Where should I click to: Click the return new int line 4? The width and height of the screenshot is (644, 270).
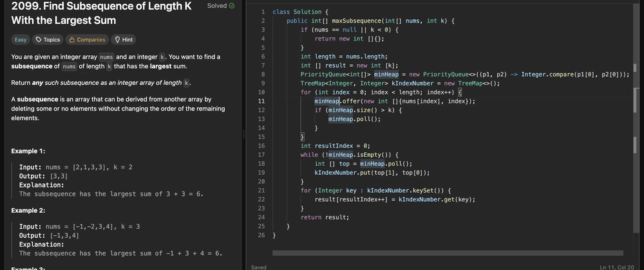[x=349, y=39]
